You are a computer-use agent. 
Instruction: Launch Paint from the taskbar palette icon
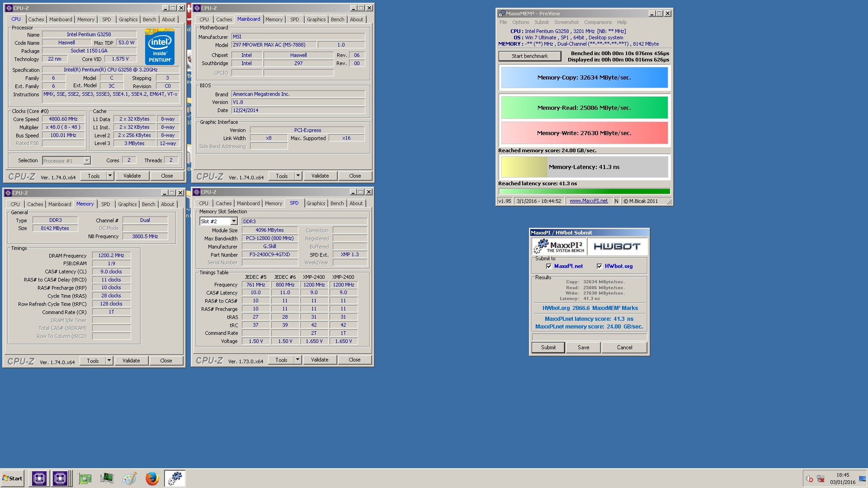(x=129, y=478)
